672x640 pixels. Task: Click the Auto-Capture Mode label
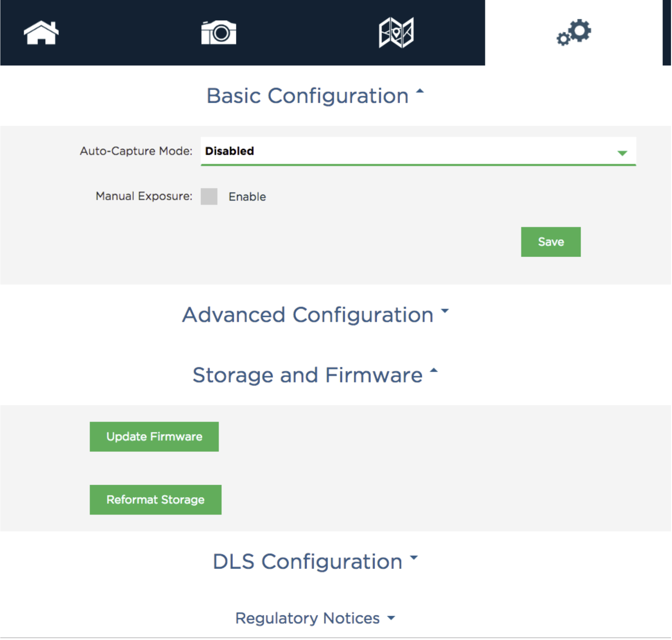[136, 151]
